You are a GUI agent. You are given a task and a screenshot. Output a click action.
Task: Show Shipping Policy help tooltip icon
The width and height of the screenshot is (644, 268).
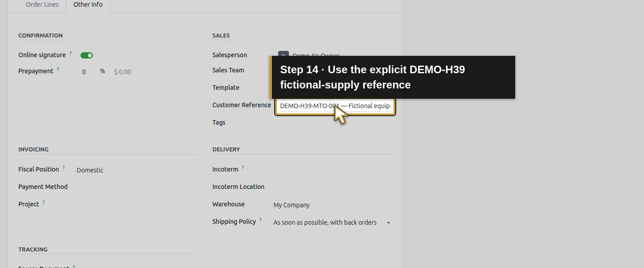261,220
